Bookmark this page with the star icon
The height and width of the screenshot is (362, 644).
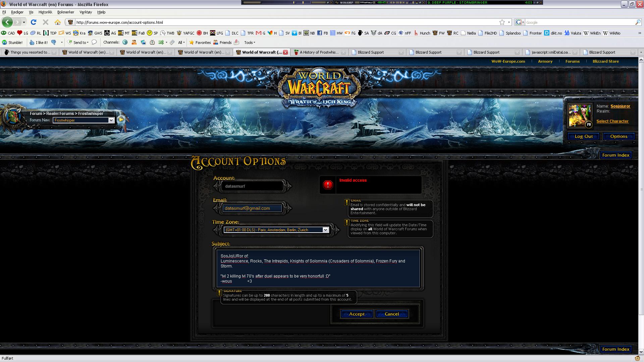point(502,22)
